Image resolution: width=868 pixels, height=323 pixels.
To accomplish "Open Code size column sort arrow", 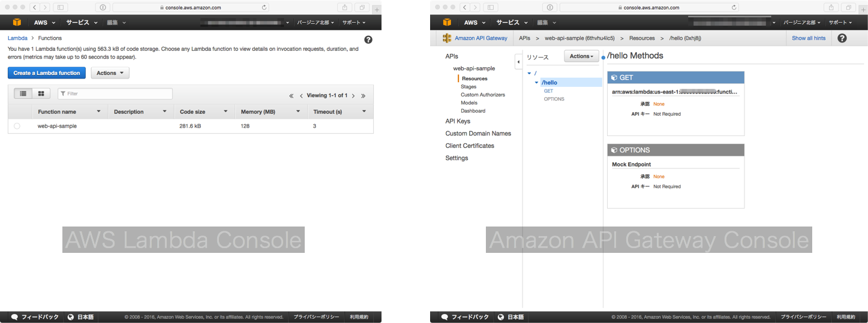I will point(226,111).
